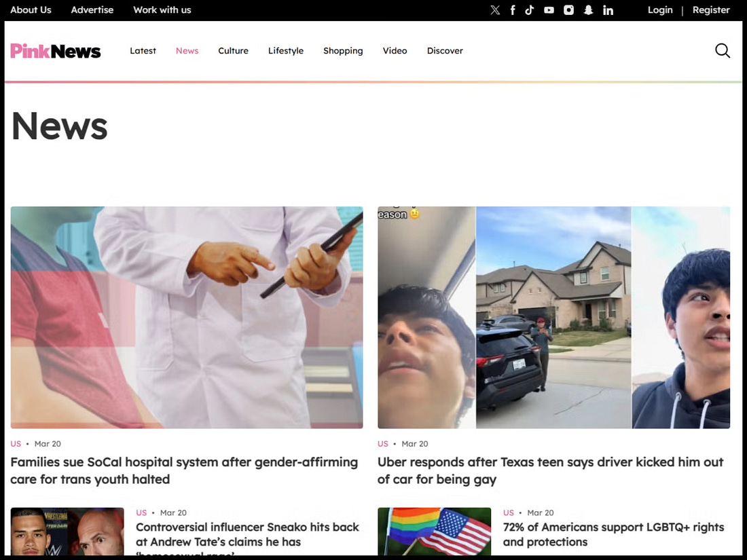The height and width of the screenshot is (560, 747).
Task: Select the News nav item
Action: tap(187, 50)
